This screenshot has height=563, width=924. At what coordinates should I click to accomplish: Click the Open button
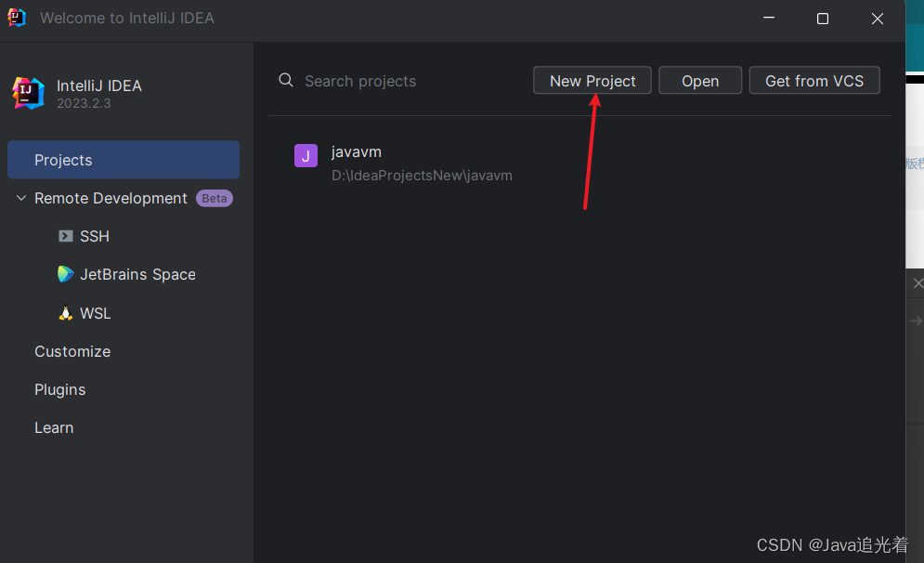tap(700, 81)
